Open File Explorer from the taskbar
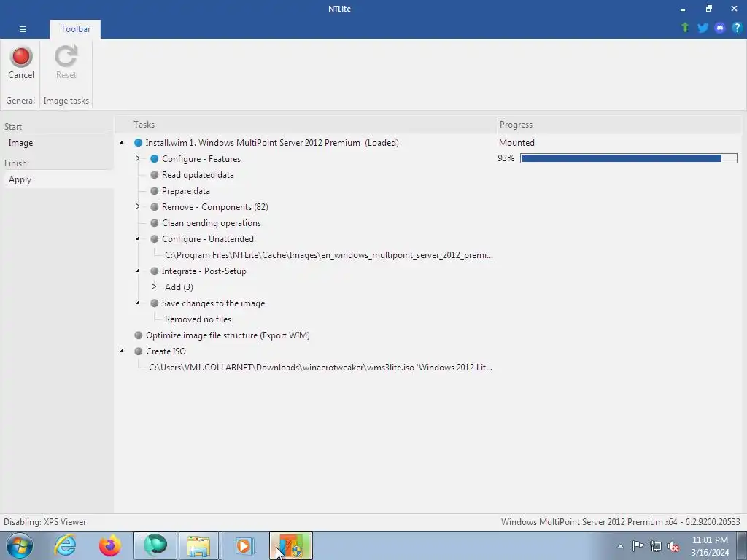This screenshot has width=747, height=560. (198, 545)
